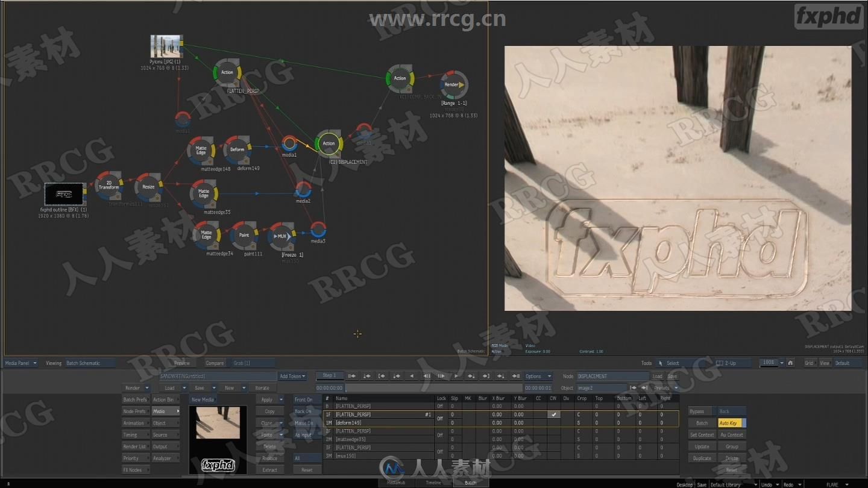
Task: Open the Media Panel dropdown
Action: point(21,363)
